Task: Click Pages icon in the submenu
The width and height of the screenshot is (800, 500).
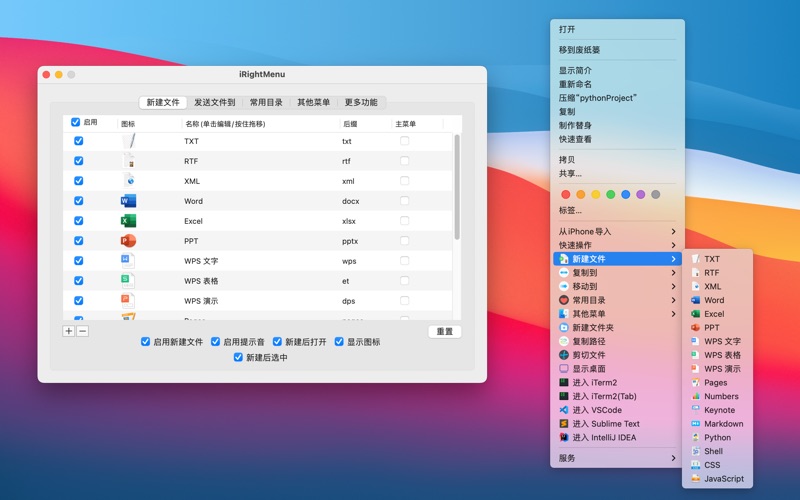Action: 695,383
